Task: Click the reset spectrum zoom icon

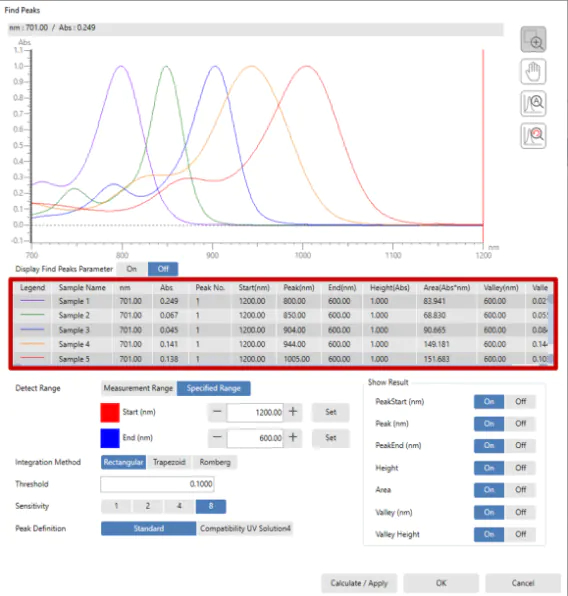Action: pos(533,136)
